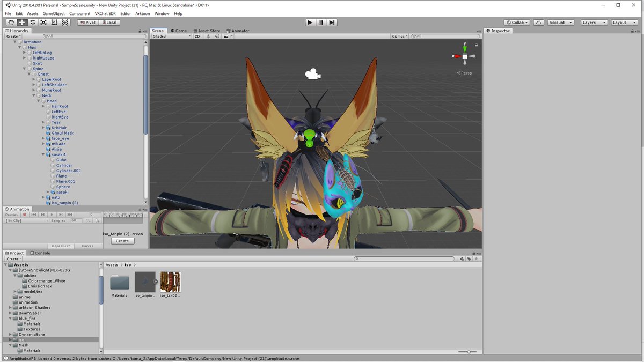Open the Layout dropdown
The image size is (644, 362).
click(x=624, y=23)
